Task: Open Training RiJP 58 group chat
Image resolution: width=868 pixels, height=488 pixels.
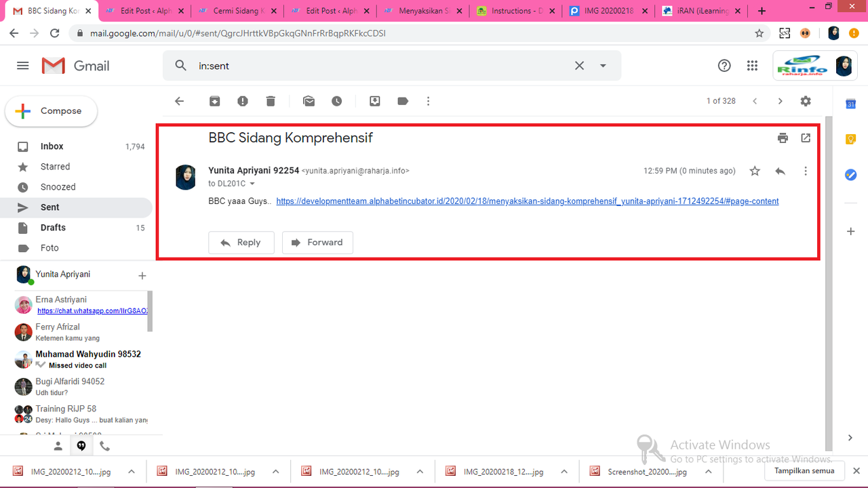Action: 81,414
